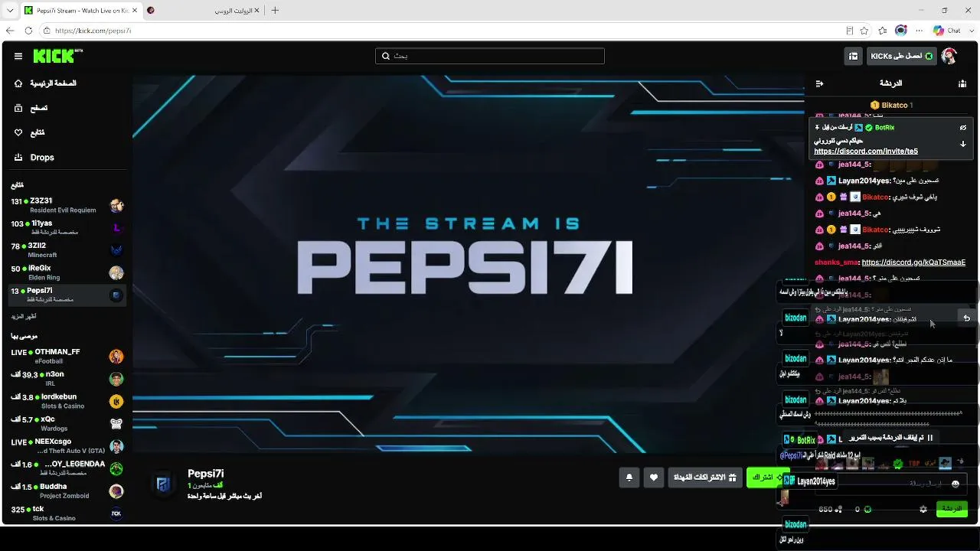The width and height of the screenshot is (980, 551).
Task: Expand the pinned message down arrow
Action: coord(963,144)
